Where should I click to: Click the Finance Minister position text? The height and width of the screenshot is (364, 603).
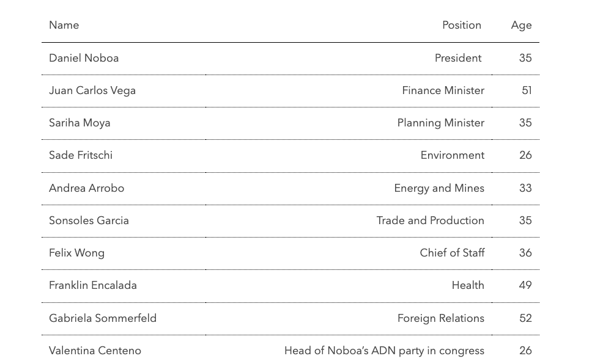click(443, 90)
